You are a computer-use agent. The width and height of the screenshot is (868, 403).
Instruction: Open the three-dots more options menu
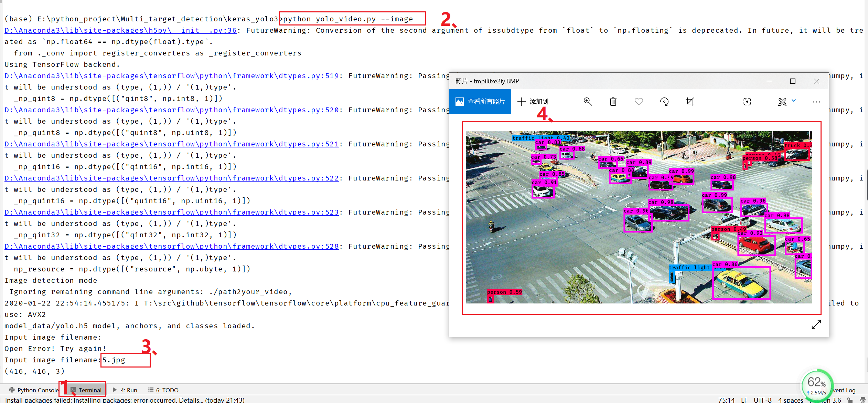coord(816,102)
